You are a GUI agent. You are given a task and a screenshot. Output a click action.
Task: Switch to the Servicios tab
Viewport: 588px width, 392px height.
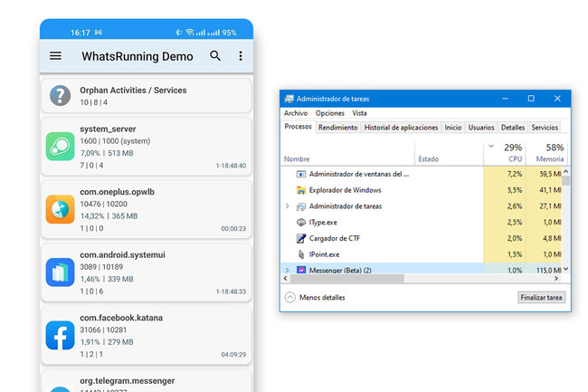[545, 128]
